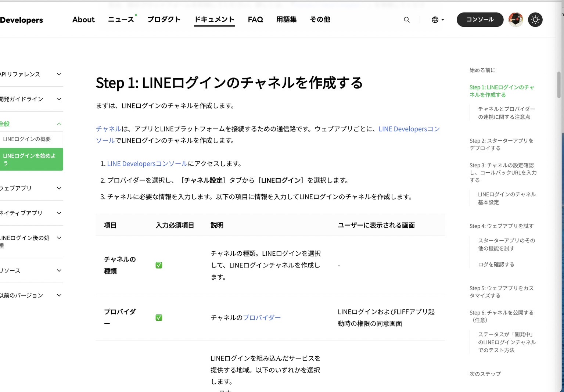Click the page vertical scrollbar thumb
The image size is (564, 392).
click(559, 85)
